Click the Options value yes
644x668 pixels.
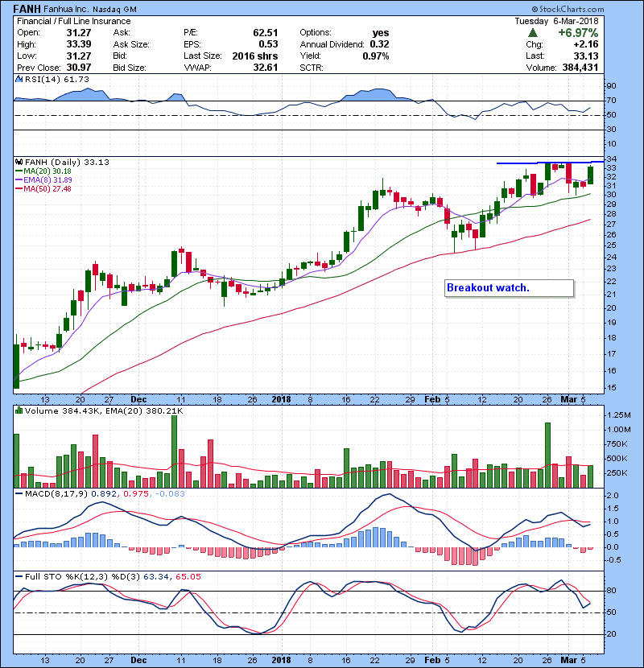click(x=380, y=33)
